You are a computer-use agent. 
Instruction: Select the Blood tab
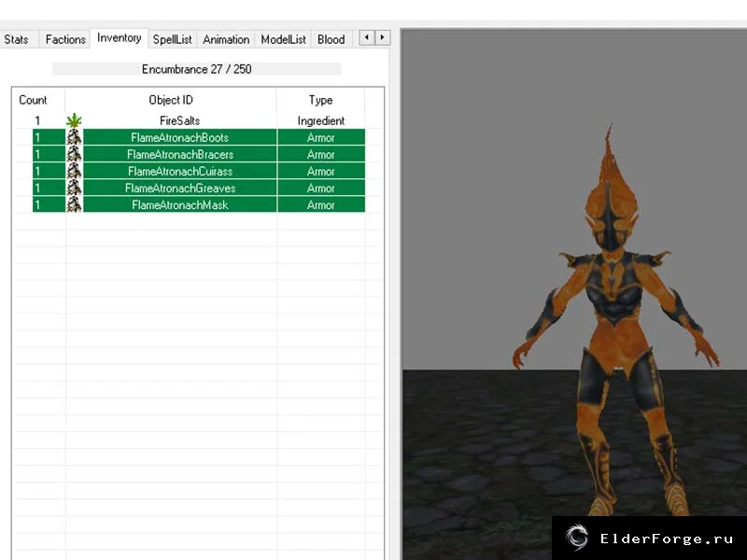331,39
